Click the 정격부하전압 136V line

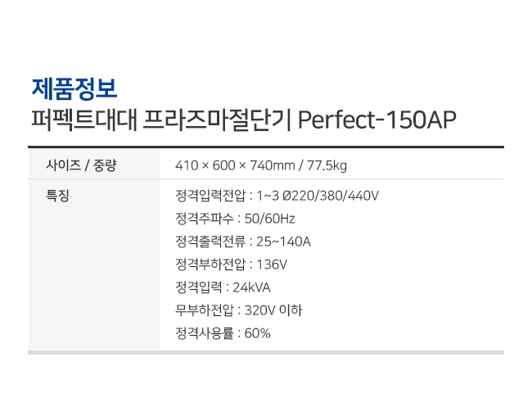pos(231,265)
